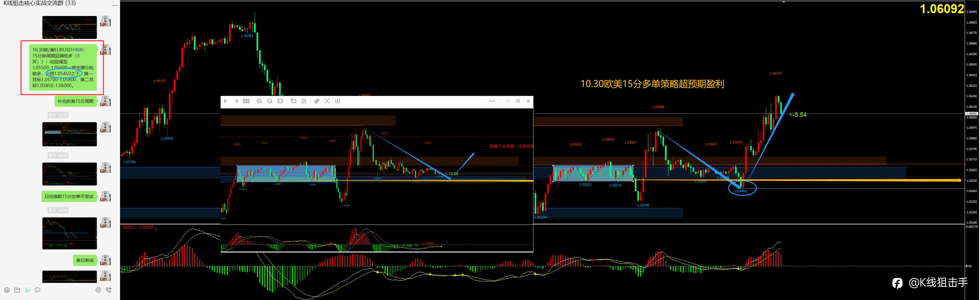Go to previous image in viewer
Image resolution: width=980 pixels, height=300 pixels.
tap(225, 101)
